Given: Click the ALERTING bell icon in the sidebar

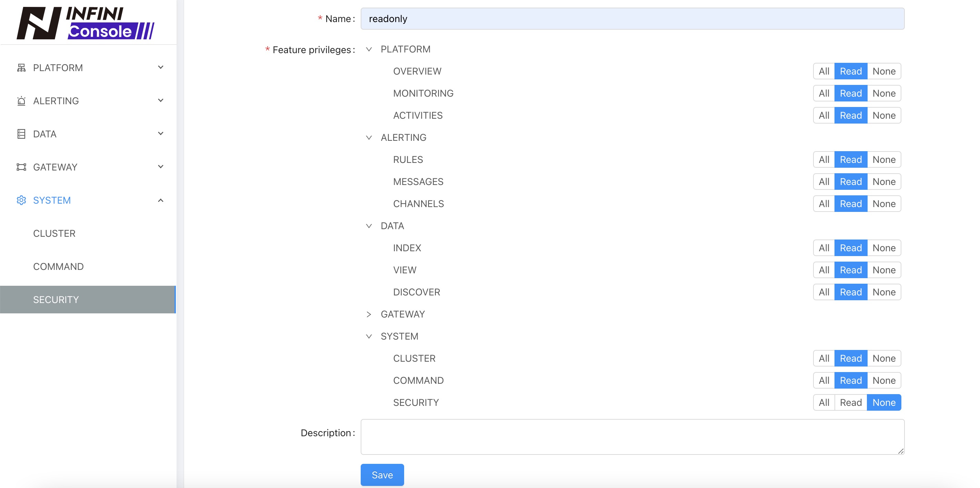Looking at the screenshot, I should [21, 100].
